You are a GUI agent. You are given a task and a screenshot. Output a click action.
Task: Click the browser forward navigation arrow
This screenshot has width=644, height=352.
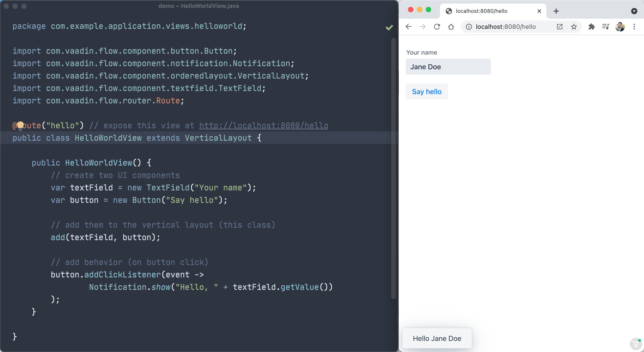tap(422, 27)
